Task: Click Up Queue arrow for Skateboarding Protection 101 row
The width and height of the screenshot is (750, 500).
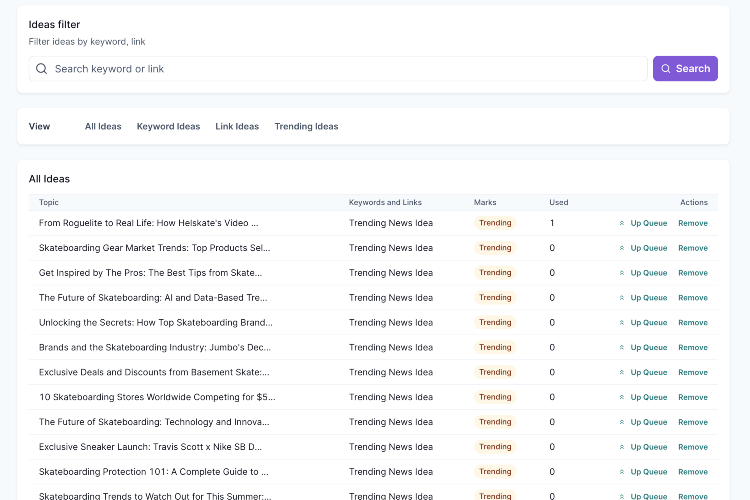Action: point(622,472)
